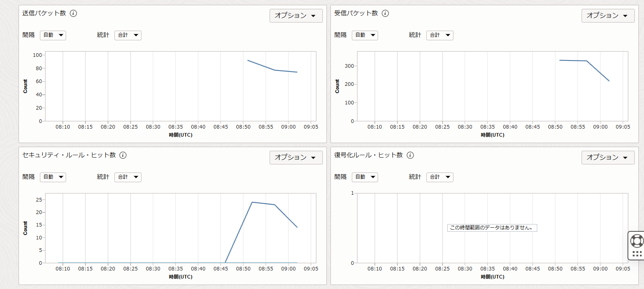Expand 間隔 dropdown in 復号化ルール・ヒット数 panel
Viewport: 644px width, 289px height.
tap(365, 177)
